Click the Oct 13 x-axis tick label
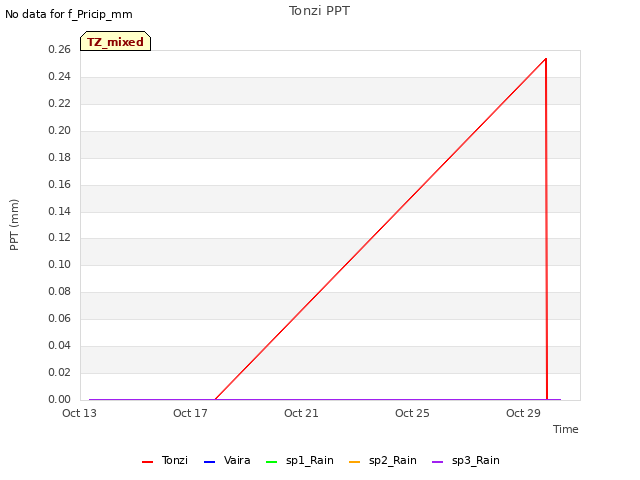This screenshot has width=640, height=480. 79,413
